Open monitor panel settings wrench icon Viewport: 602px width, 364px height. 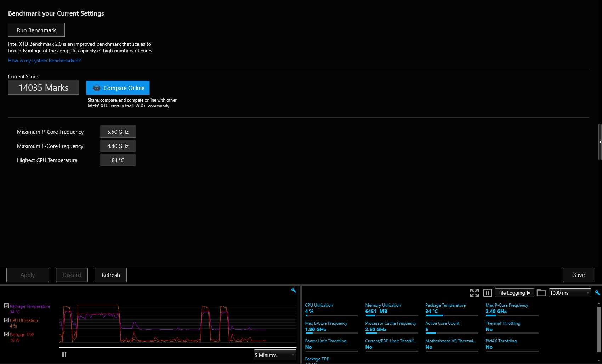598,293
